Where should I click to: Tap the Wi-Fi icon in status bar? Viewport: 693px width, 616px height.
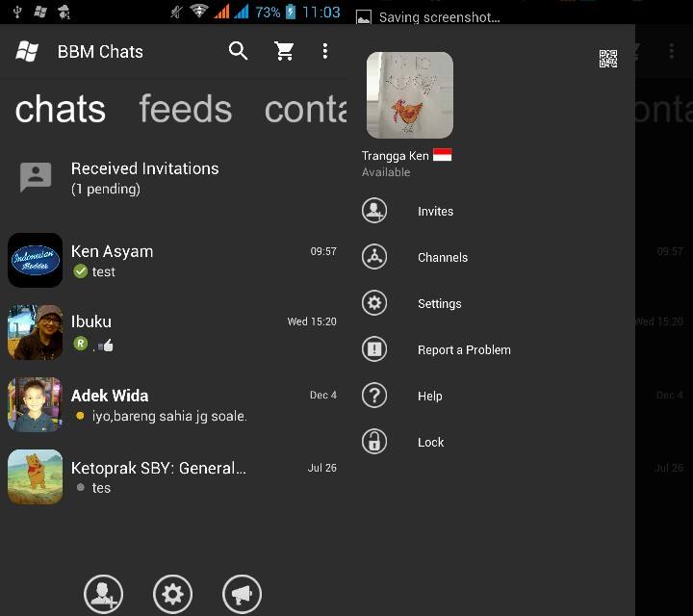pos(199,11)
